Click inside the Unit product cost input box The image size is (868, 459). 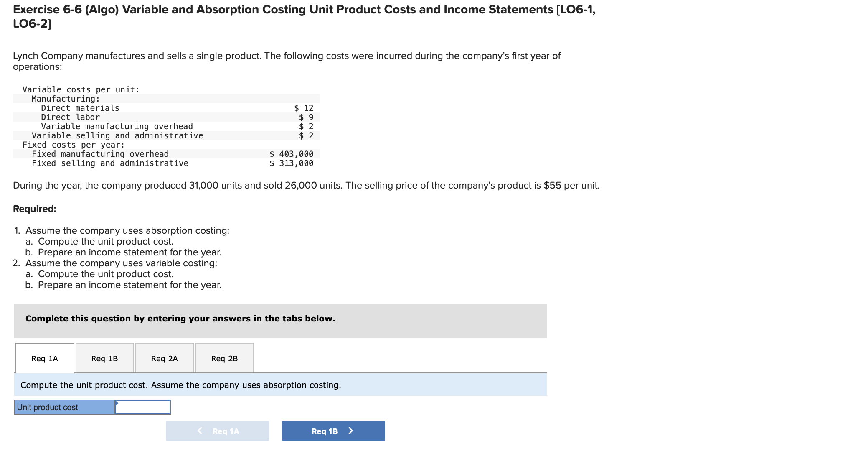pos(143,407)
